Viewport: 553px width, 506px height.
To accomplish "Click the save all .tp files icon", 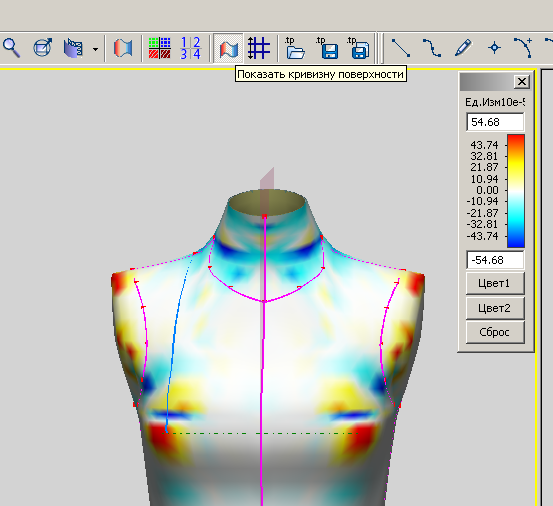I will tap(358, 48).
